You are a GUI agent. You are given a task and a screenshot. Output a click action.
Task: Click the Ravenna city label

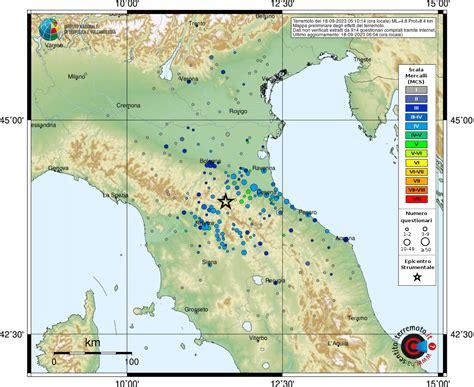tap(264, 168)
